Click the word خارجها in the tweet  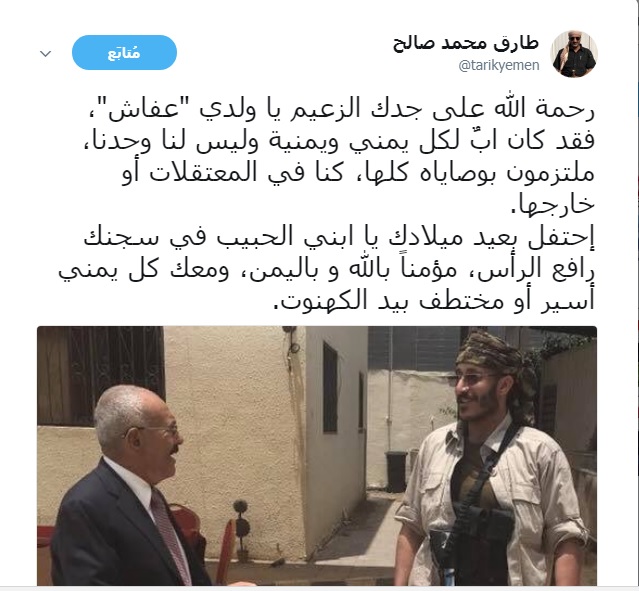pos(552,204)
